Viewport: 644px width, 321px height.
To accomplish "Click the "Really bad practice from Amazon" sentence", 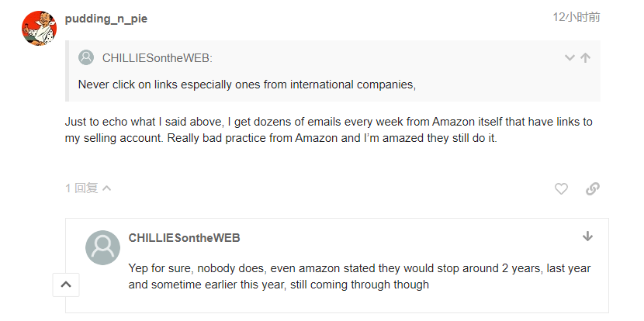I will [x=332, y=138].
